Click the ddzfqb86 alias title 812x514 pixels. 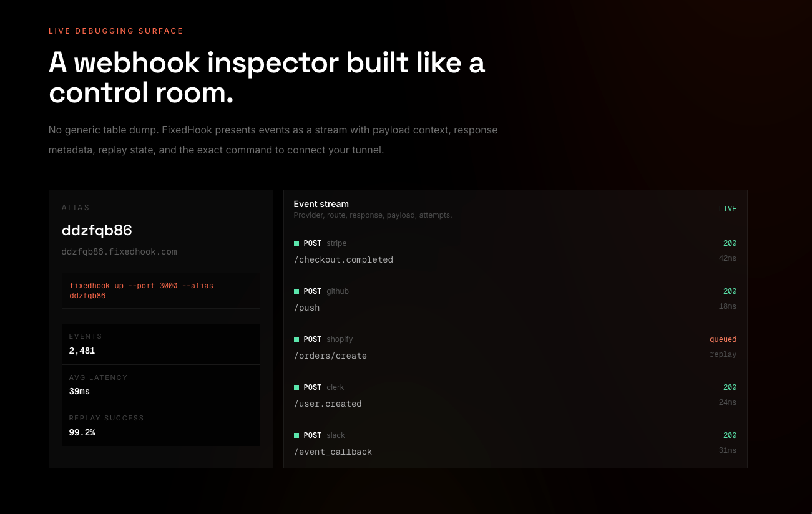coord(97,230)
